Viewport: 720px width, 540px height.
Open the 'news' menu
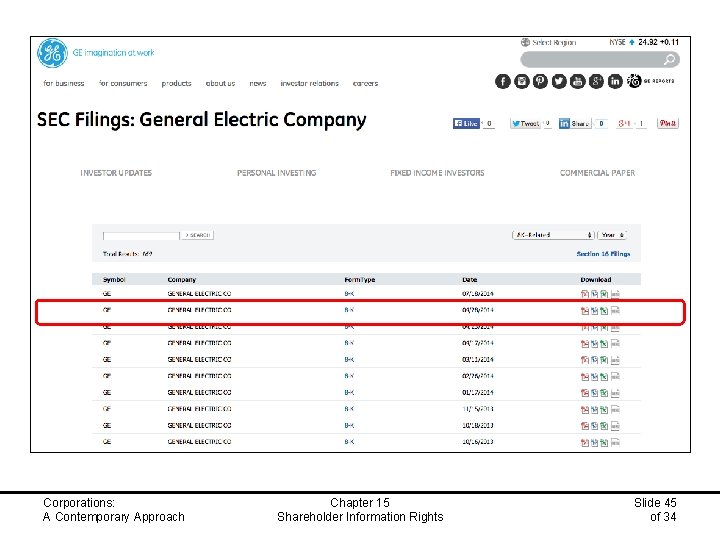pyautogui.click(x=258, y=84)
